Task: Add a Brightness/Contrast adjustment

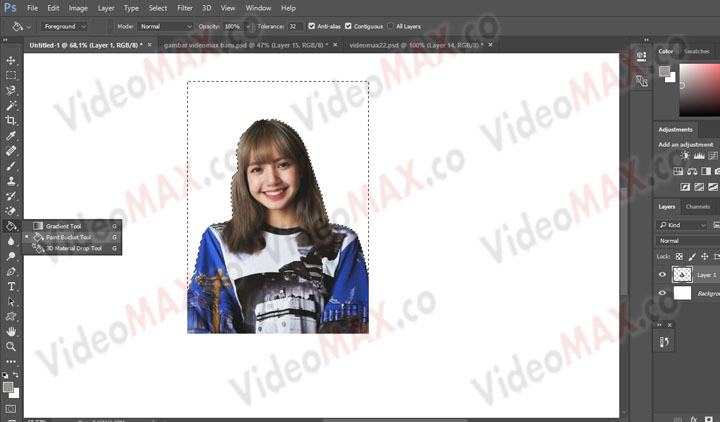Action: 685,156
